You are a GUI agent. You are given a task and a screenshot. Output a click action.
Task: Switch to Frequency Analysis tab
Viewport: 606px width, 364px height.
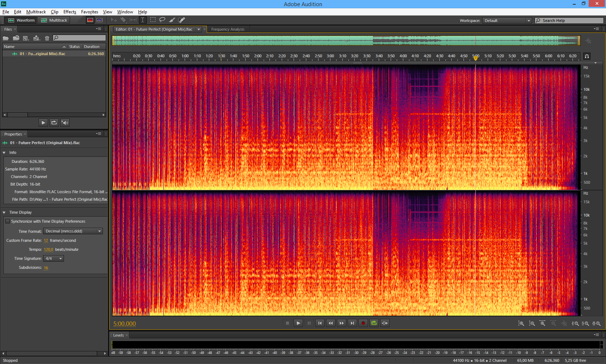pyautogui.click(x=228, y=30)
